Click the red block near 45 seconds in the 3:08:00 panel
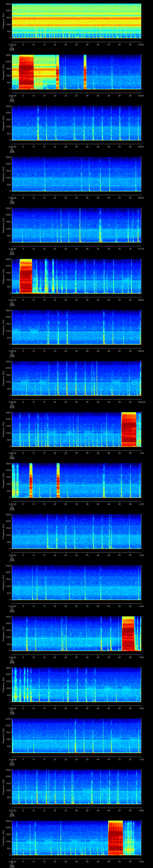Viewport: 153px width, 868px height. (116, 838)
